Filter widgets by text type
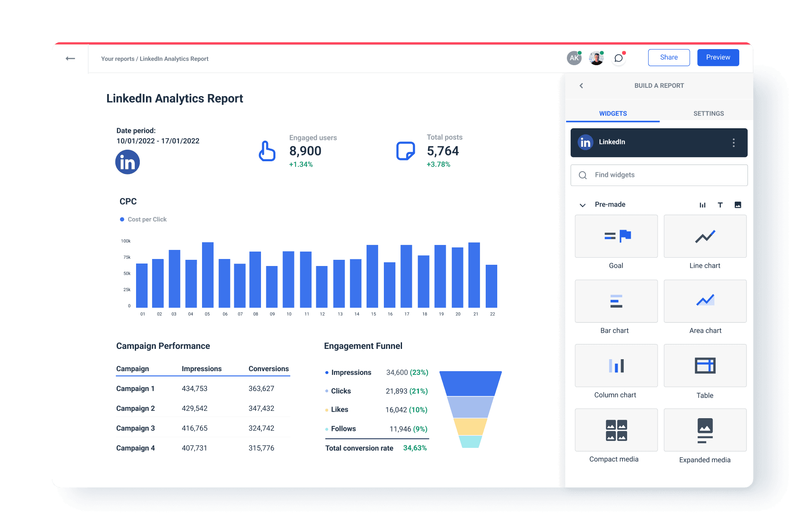This screenshot has width=804, height=532. pyautogui.click(x=720, y=205)
